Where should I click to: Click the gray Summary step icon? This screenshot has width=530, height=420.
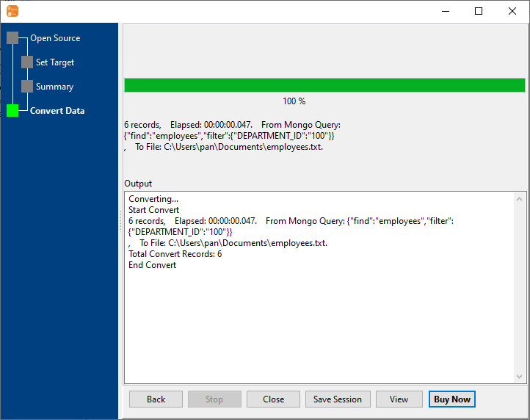point(27,87)
